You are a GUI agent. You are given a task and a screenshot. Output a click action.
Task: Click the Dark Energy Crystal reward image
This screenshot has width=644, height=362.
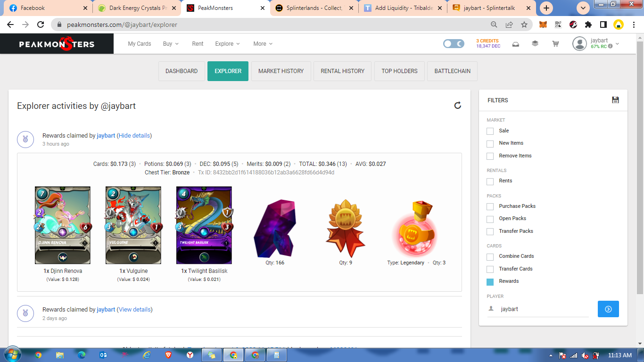point(275,228)
